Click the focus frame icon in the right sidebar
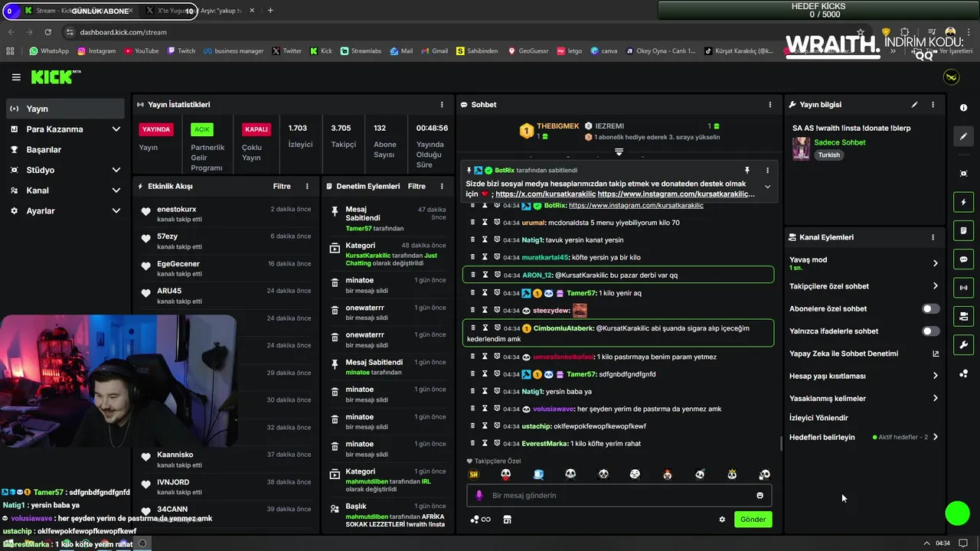Screen dimensions: 980x551 click(964, 174)
